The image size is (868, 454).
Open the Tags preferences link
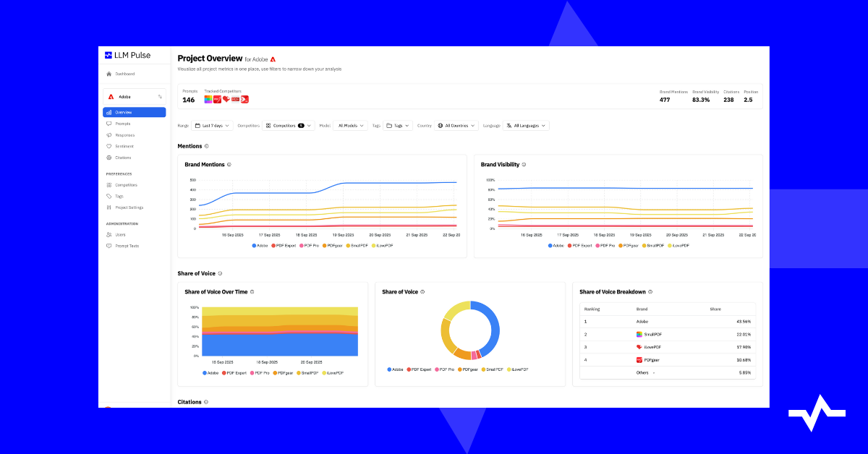click(119, 195)
